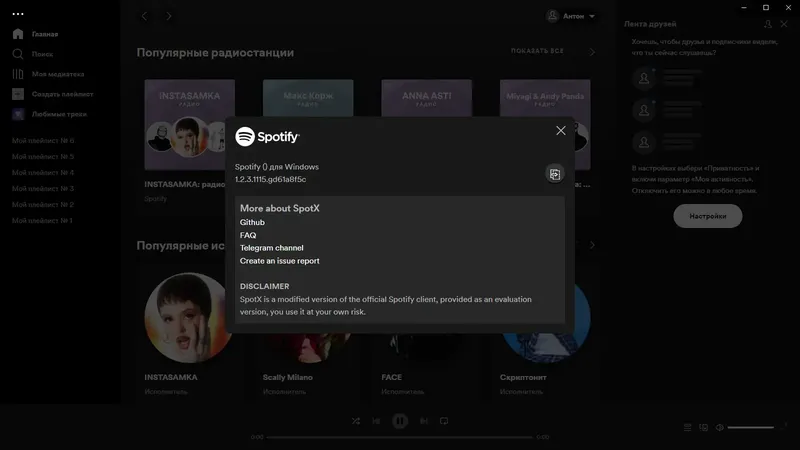Navigate back with the left arrow
This screenshot has height=450, width=800.
tap(144, 16)
